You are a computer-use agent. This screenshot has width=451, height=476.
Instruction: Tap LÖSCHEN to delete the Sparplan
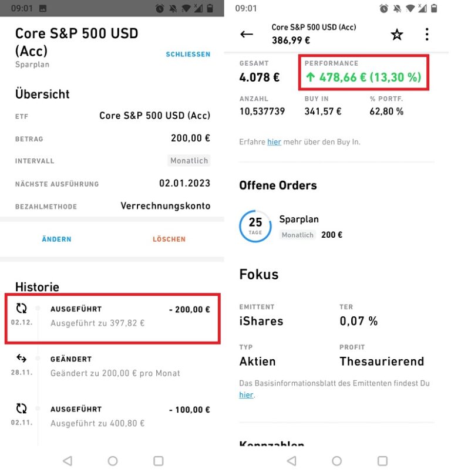(x=169, y=239)
